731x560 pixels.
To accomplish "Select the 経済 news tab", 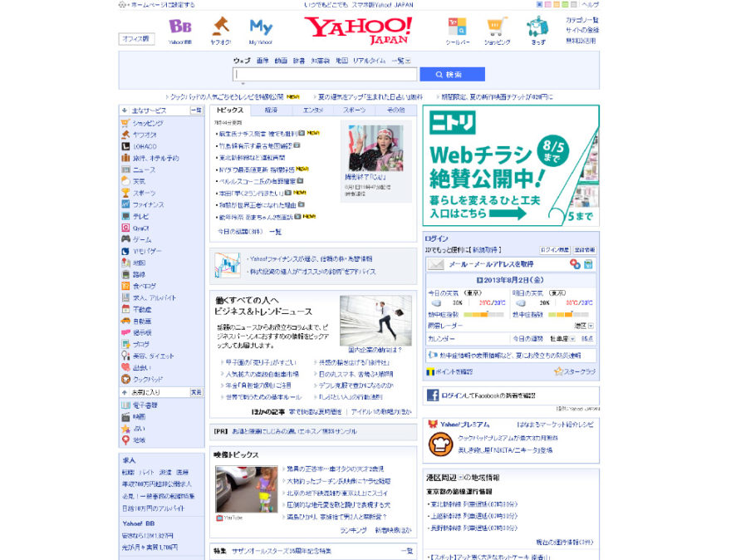I will point(271,110).
